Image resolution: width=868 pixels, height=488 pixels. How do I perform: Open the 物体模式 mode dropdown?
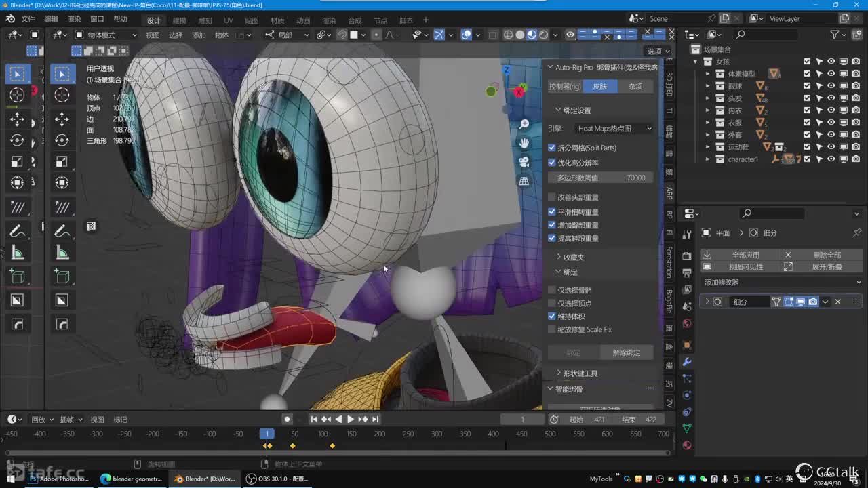(106, 35)
